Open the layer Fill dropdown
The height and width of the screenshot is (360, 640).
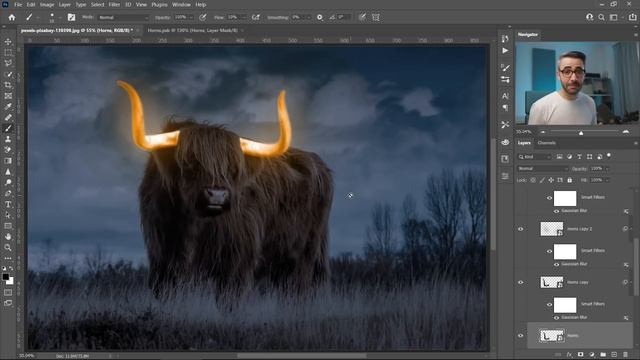[x=607, y=180]
